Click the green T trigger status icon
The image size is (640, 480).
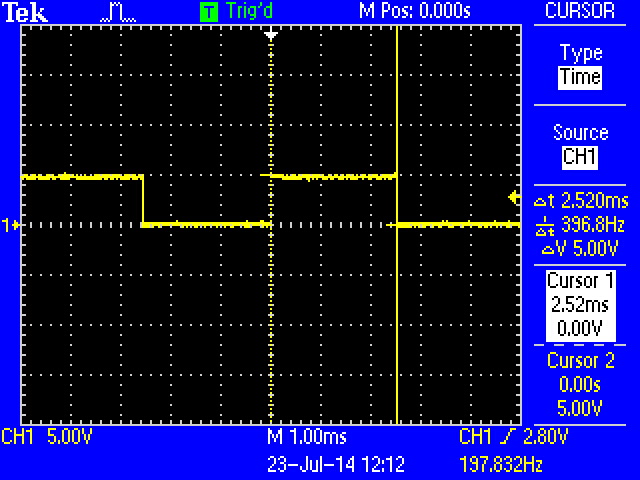[x=208, y=11]
